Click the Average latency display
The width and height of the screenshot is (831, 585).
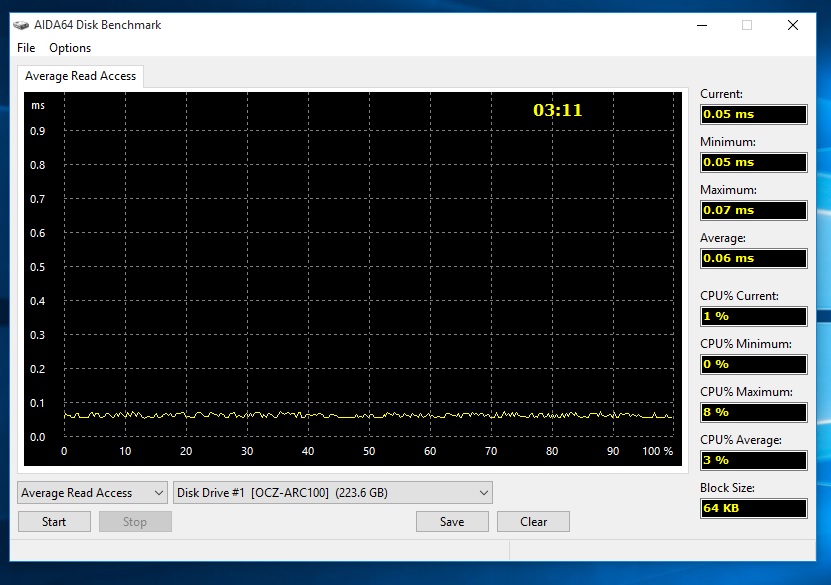(753, 258)
